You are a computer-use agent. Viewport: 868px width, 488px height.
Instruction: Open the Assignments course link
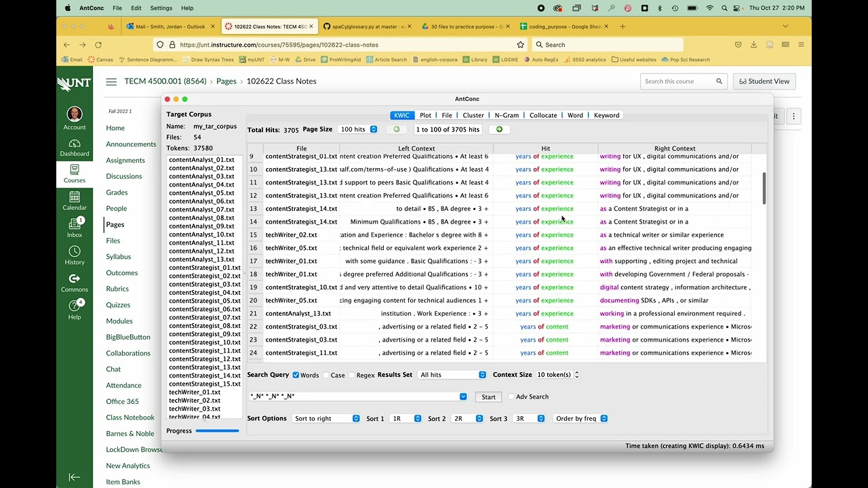(125, 161)
